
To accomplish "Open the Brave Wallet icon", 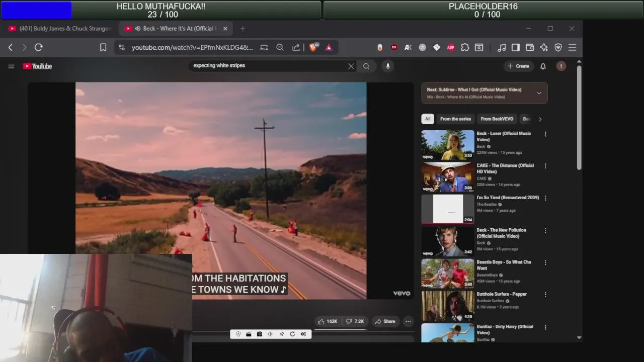I will coord(530,47).
